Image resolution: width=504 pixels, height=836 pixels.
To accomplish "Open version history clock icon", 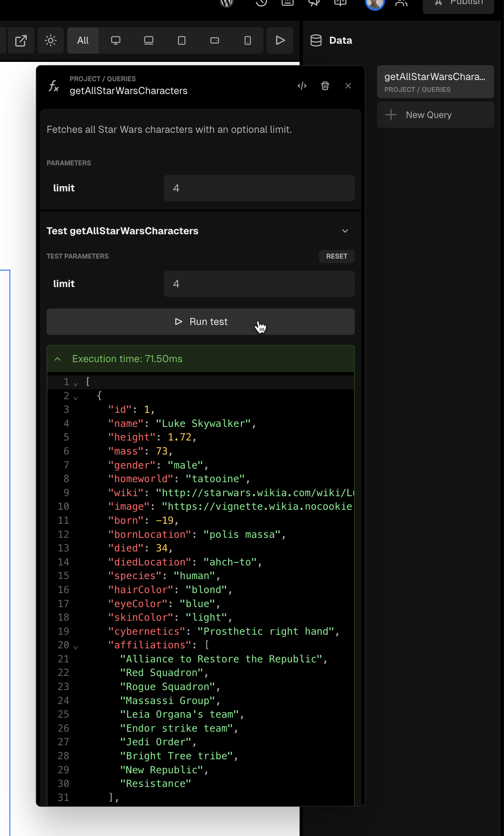I will pos(261,2).
